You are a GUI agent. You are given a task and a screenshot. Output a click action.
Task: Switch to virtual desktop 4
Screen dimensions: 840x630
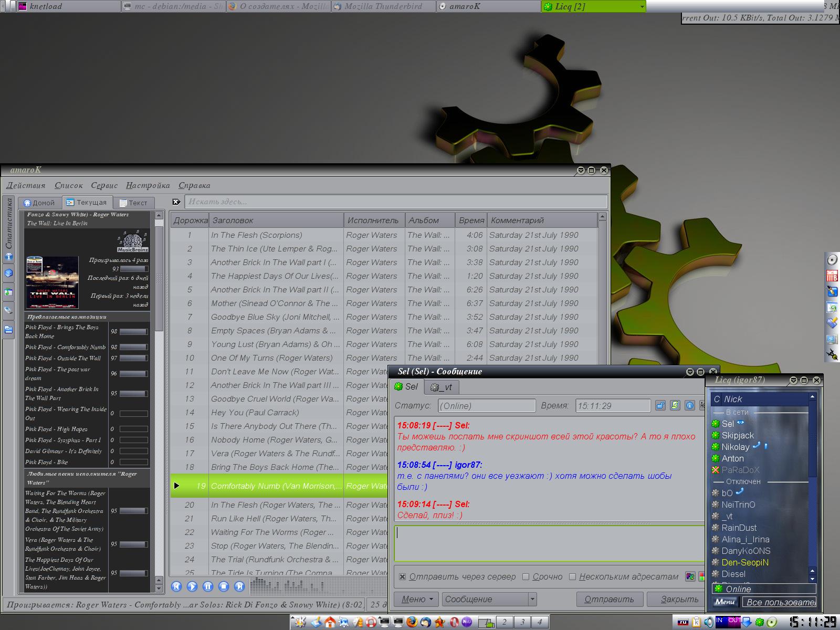point(539,622)
